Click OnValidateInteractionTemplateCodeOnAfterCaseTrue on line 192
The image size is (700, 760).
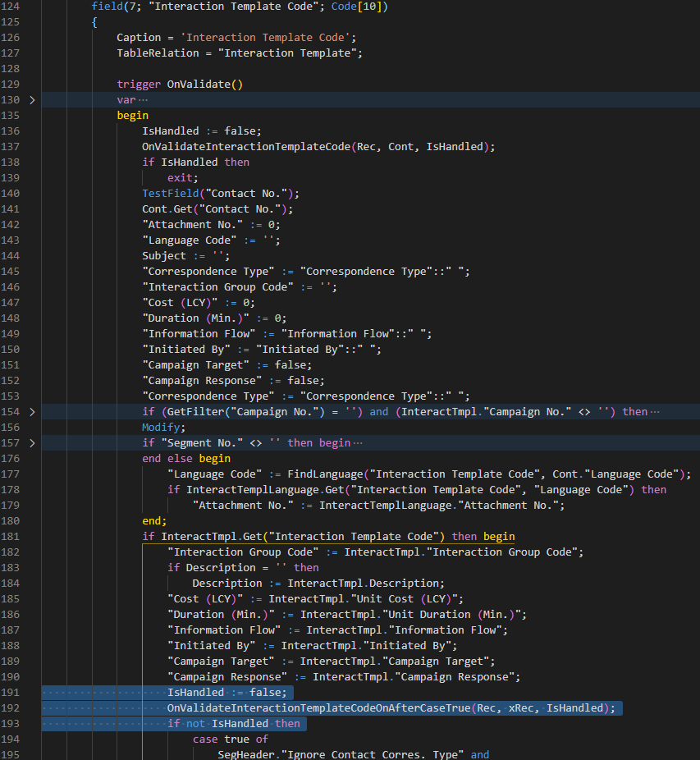tap(318, 708)
